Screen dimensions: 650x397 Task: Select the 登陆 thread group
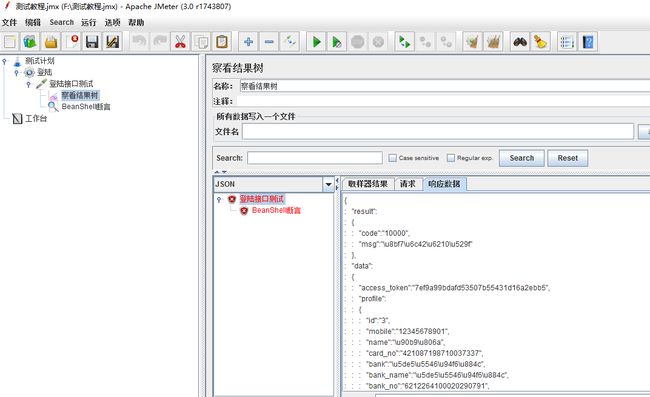44,73
